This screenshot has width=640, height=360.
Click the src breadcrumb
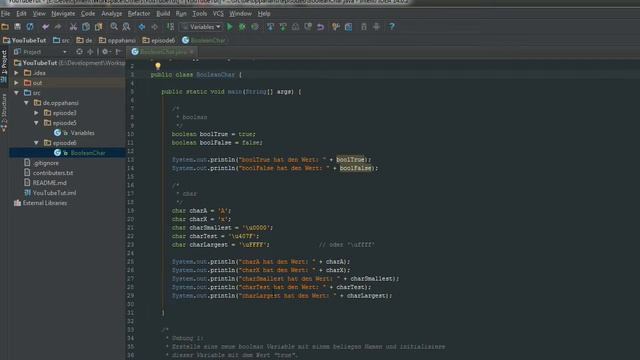(61, 40)
